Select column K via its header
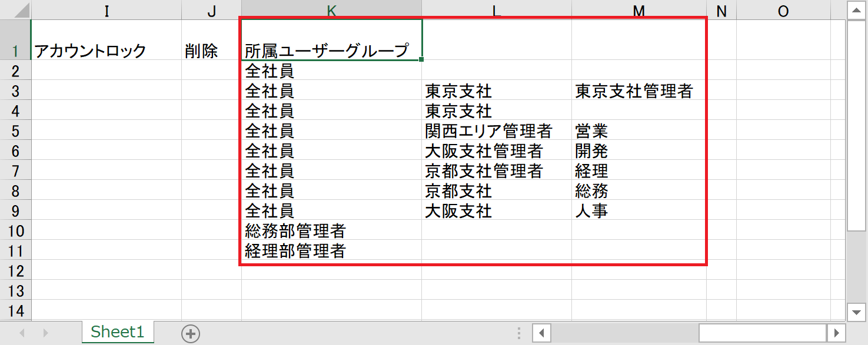868x345 pixels. [x=331, y=10]
